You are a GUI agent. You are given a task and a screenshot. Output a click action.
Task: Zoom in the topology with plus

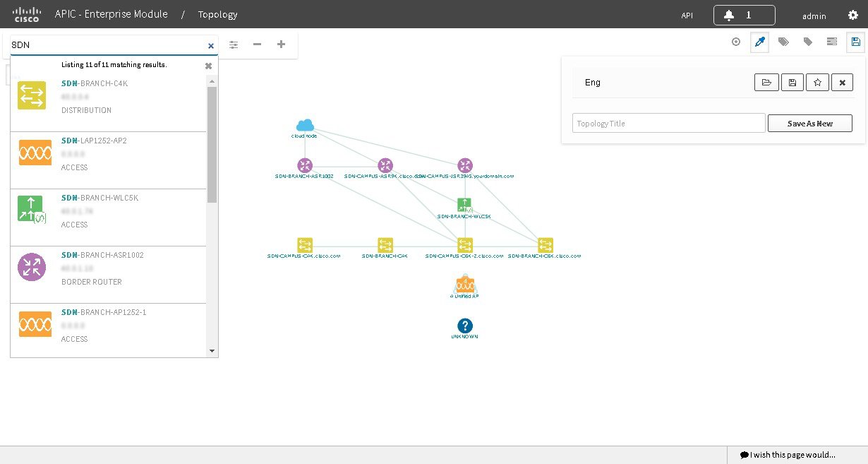point(281,44)
